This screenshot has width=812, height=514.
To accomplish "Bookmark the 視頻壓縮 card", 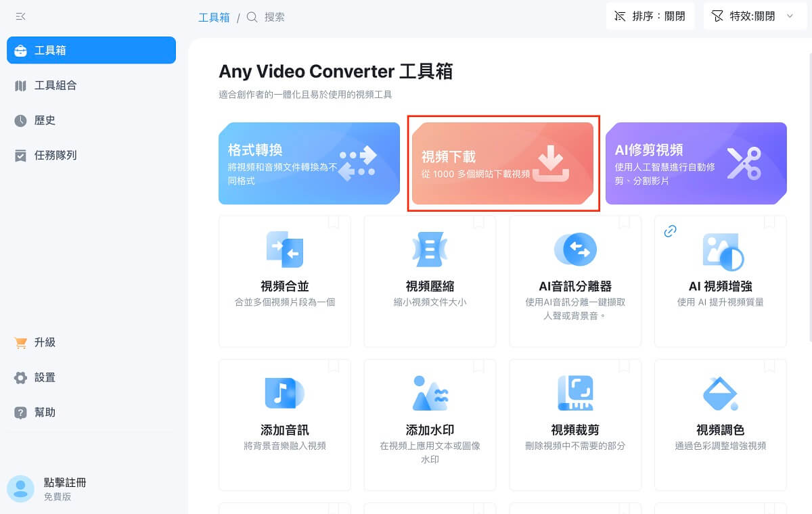I will (478, 222).
